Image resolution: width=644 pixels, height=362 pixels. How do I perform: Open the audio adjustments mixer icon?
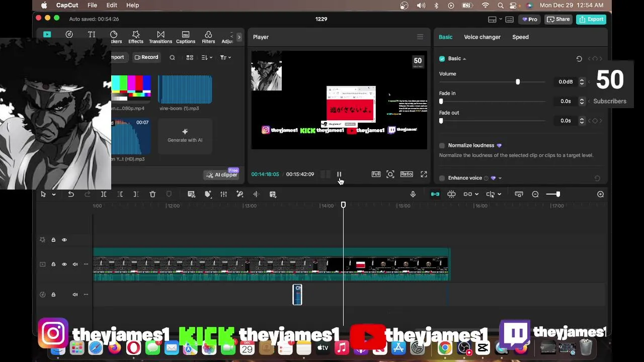point(224,194)
